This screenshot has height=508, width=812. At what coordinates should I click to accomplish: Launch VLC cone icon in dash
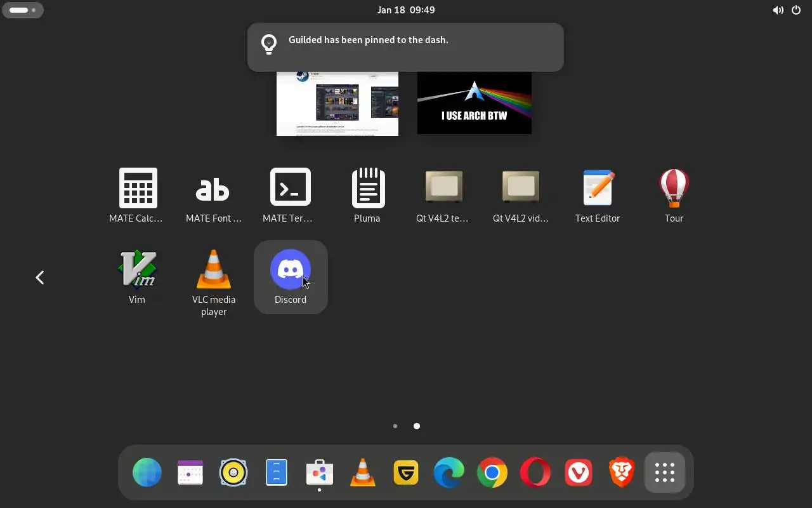[363, 472]
